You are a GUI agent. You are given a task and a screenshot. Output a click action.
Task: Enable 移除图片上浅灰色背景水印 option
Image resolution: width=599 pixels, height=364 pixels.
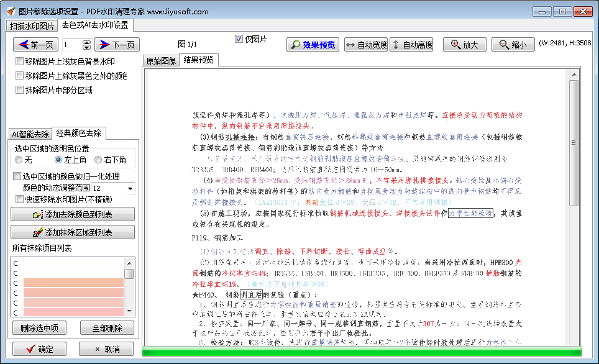point(19,61)
